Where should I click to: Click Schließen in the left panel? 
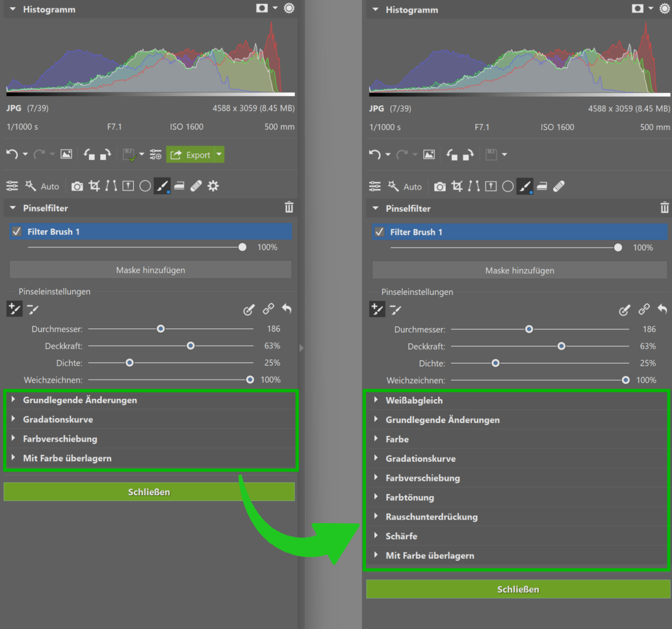(149, 492)
